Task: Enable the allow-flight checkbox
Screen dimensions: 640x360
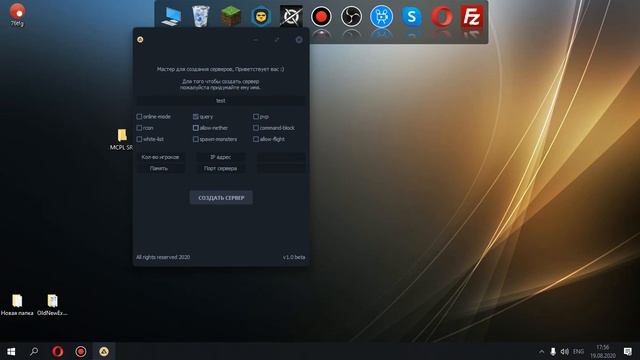Action: tap(256, 139)
